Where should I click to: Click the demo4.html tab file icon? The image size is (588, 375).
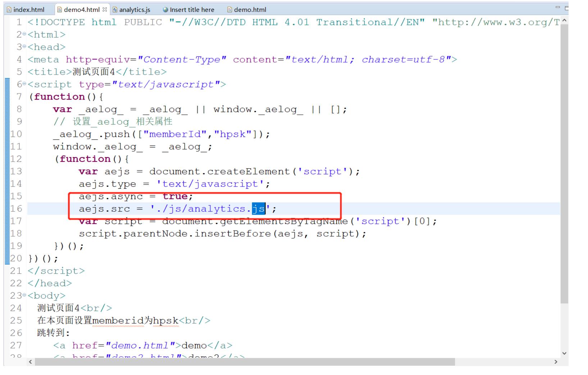(60, 10)
